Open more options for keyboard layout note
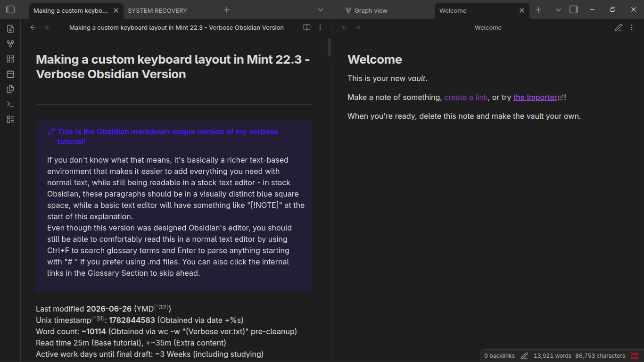The image size is (644, 362). click(320, 27)
